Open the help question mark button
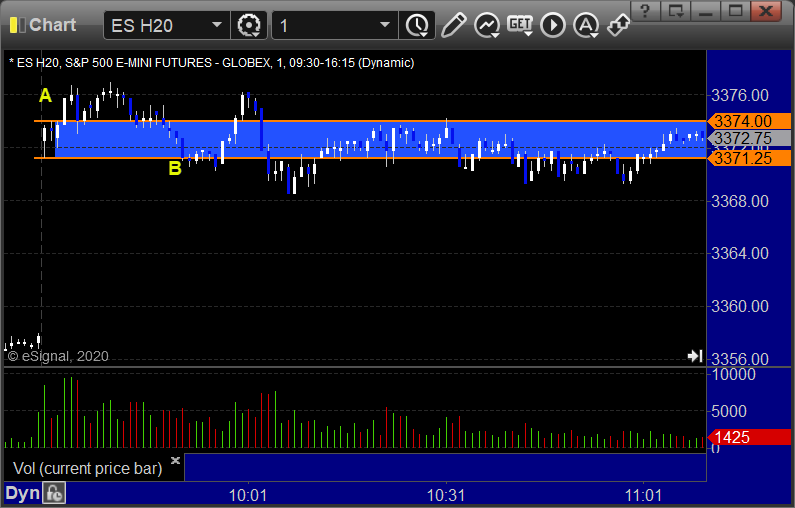 [x=645, y=11]
